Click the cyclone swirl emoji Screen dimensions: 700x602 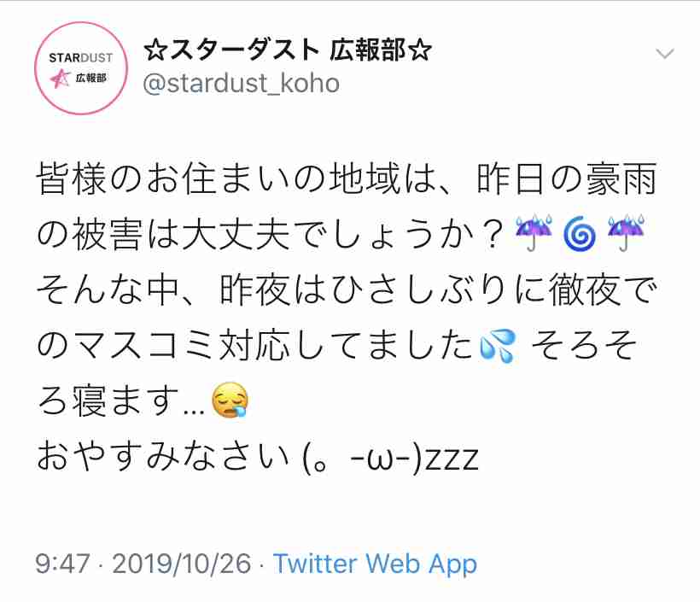(x=580, y=234)
